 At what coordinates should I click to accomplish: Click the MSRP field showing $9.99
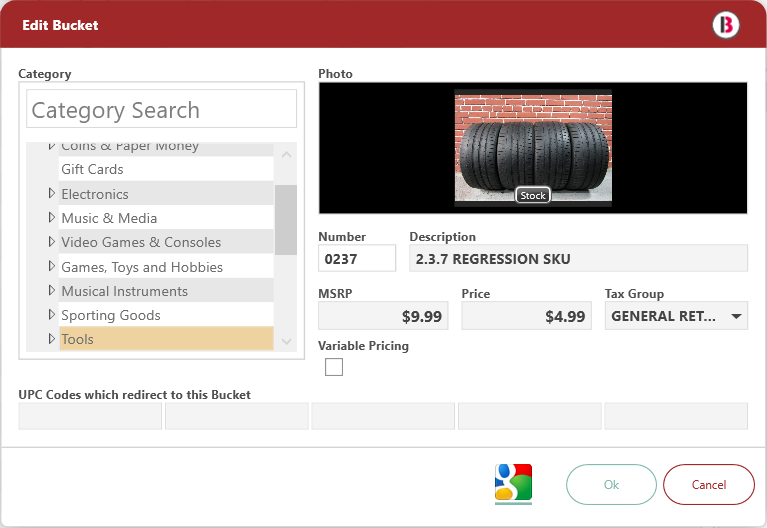[383, 316]
